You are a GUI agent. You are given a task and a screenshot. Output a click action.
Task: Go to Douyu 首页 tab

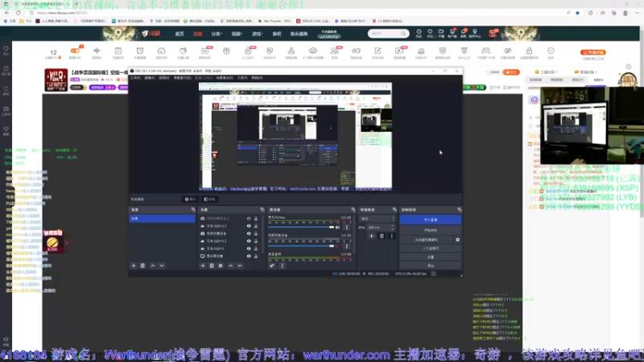point(180,34)
